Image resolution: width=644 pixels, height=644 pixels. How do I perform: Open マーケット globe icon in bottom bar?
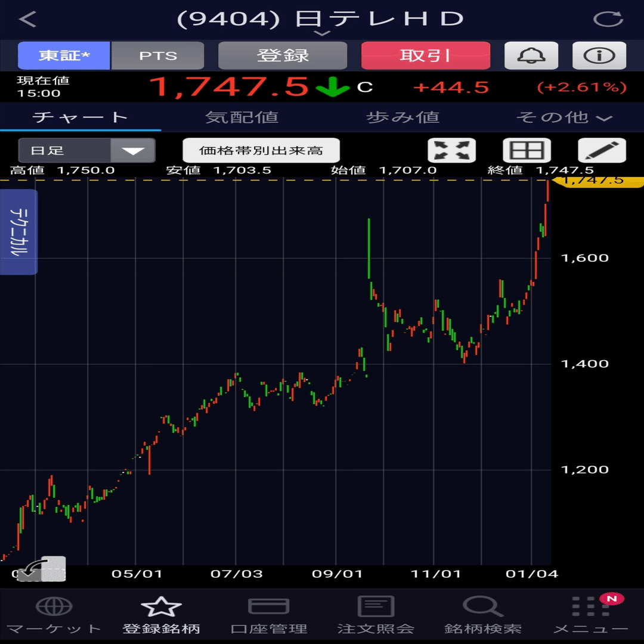point(54,606)
